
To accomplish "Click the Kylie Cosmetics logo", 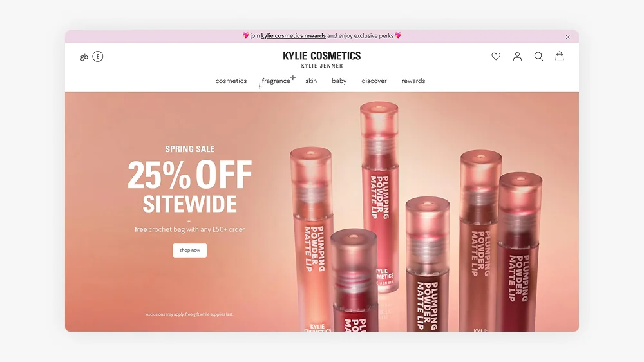I will coord(321,59).
